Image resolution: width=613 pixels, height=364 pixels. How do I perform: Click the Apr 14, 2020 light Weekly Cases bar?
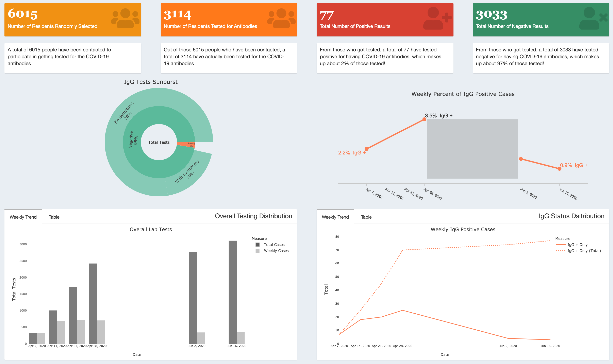tap(61, 332)
